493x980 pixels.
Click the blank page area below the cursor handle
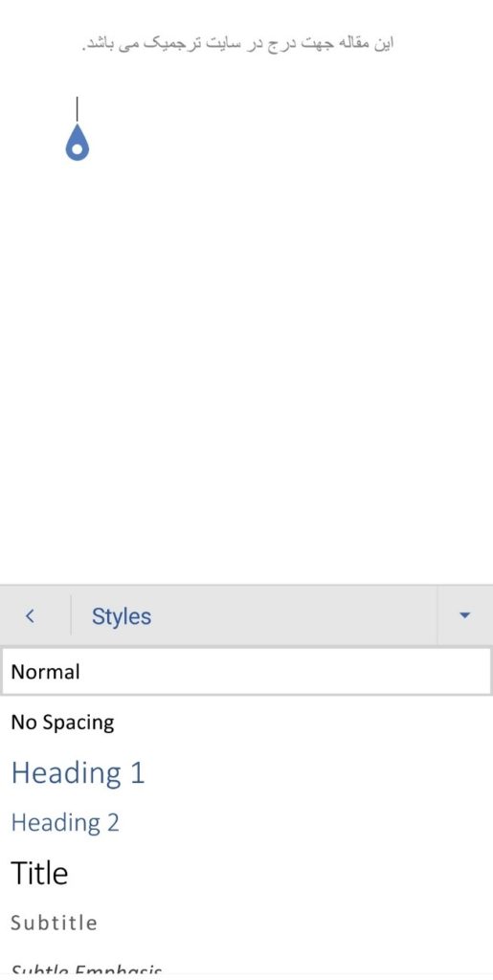(x=246, y=375)
